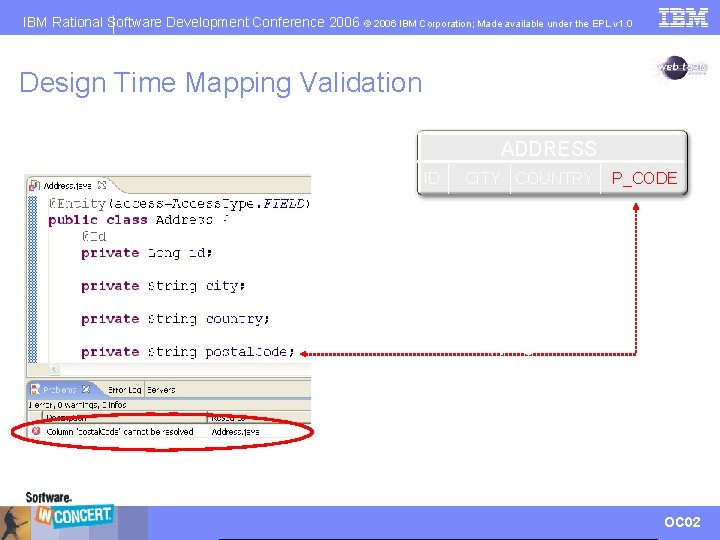This screenshot has width=720, height=540.
Task: Click the editor's left marker ruler
Action: [x=33, y=279]
